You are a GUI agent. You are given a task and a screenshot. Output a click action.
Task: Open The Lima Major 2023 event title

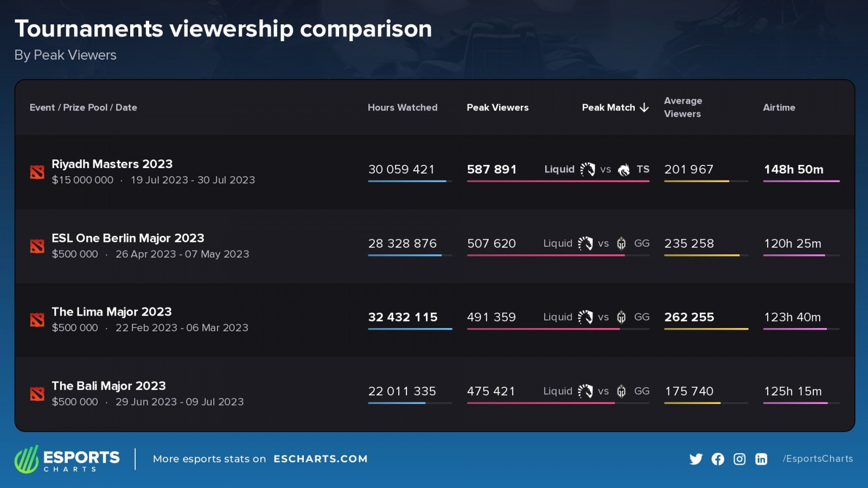[112, 312]
